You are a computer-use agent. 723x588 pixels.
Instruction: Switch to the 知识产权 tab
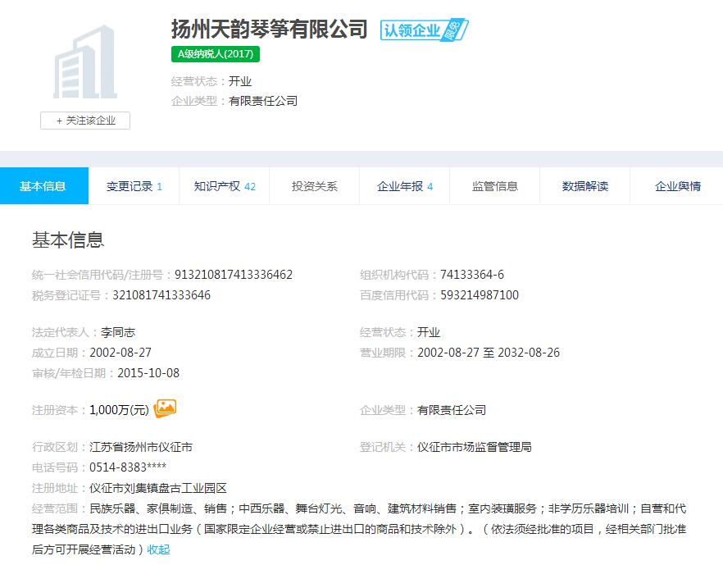click(x=224, y=186)
